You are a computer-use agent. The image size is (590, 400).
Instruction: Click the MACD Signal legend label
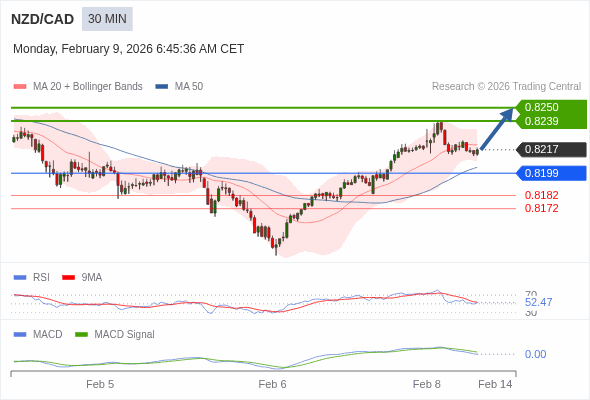coord(125,335)
